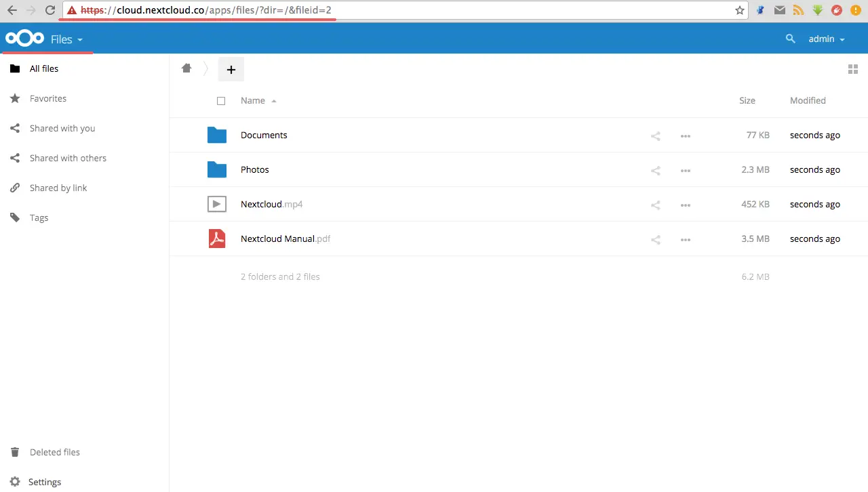Image resolution: width=868 pixels, height=492 pixels.
Task: Click the 452 KB size value
Action: click(755, 204)
